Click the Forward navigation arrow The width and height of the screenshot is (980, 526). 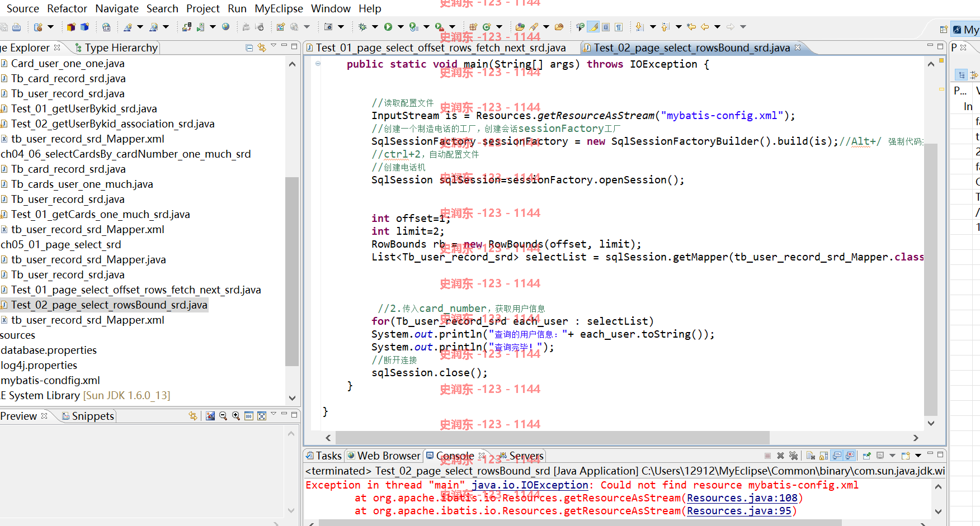pyautogui.click(x=731, y=27)
